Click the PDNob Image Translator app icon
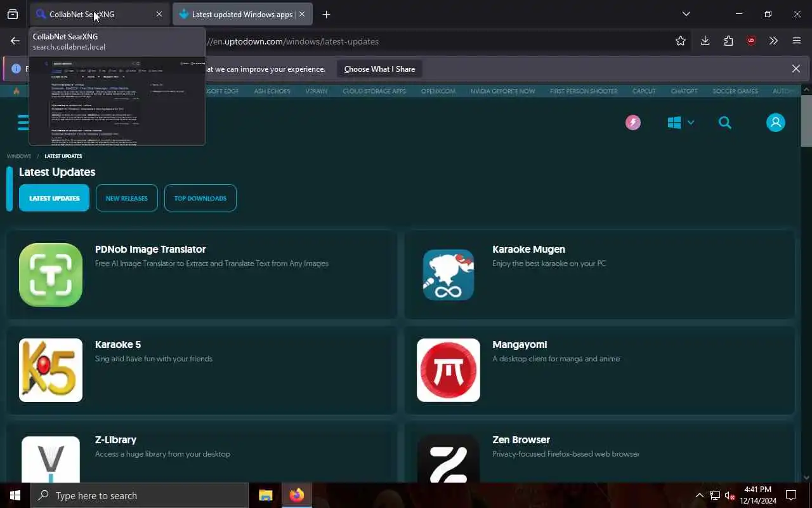This screenshot has width=812, height=508. 51,275
